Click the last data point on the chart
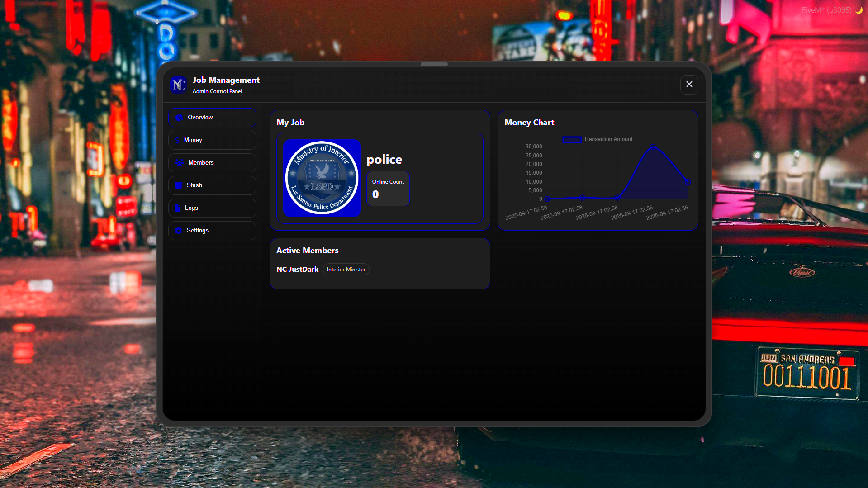Image resolution: width=868 pixels, height=488 pixels. coord(688,182)
